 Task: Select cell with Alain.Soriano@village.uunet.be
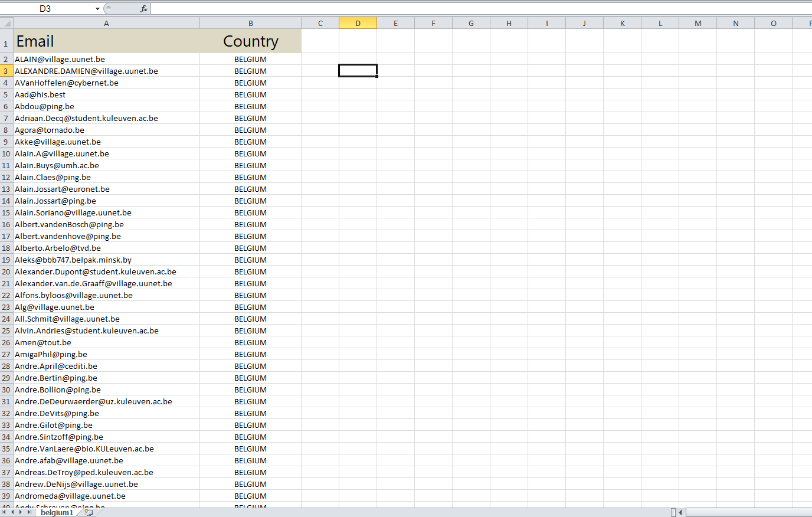pos(106,212)
